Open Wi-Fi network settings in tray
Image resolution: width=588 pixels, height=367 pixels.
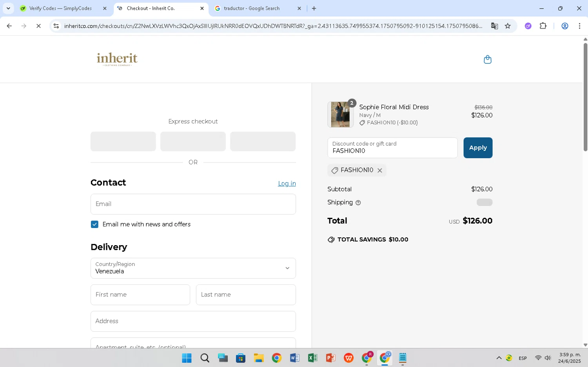coord(538,358)
